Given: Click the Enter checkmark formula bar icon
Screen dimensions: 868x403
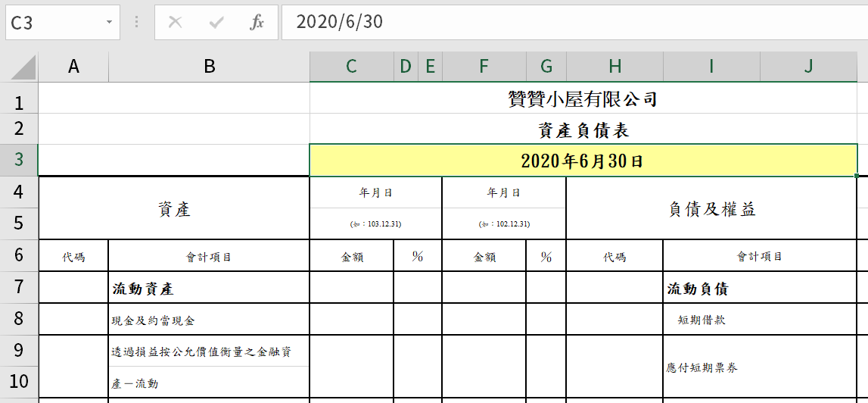Looking at the screenshot, I should 216,23.
